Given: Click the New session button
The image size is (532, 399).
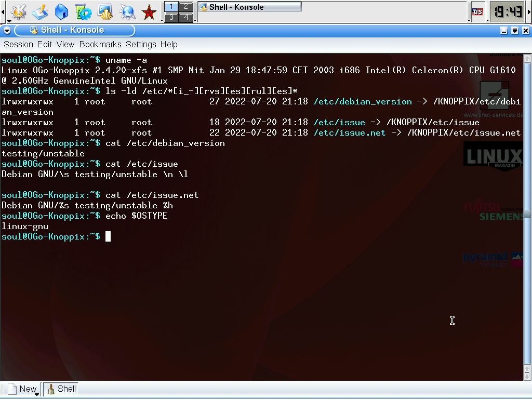Looking at the screenshot, I should [23, 389].
